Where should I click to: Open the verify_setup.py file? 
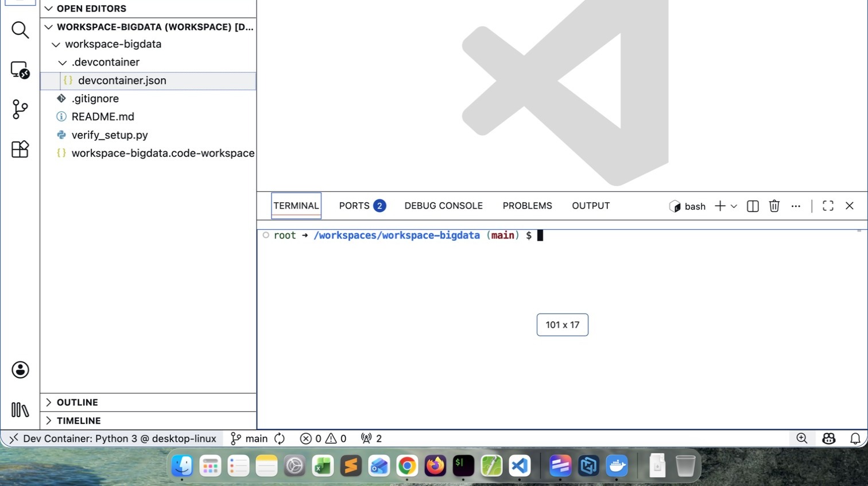(148, 135)
